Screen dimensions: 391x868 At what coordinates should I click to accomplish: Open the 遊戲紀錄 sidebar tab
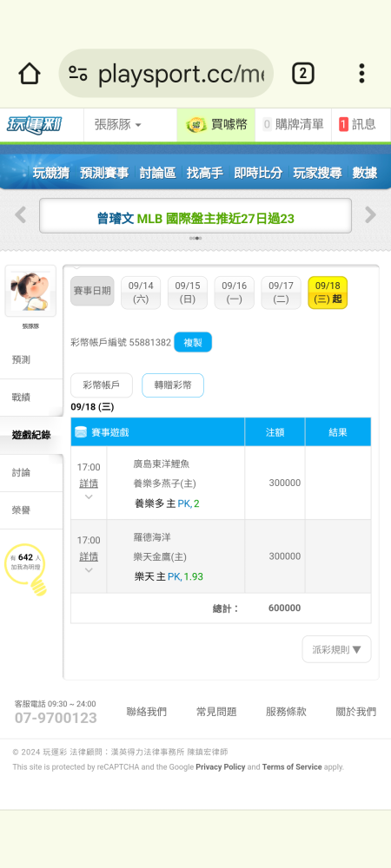pyautogui.click(x=31, y=435)
